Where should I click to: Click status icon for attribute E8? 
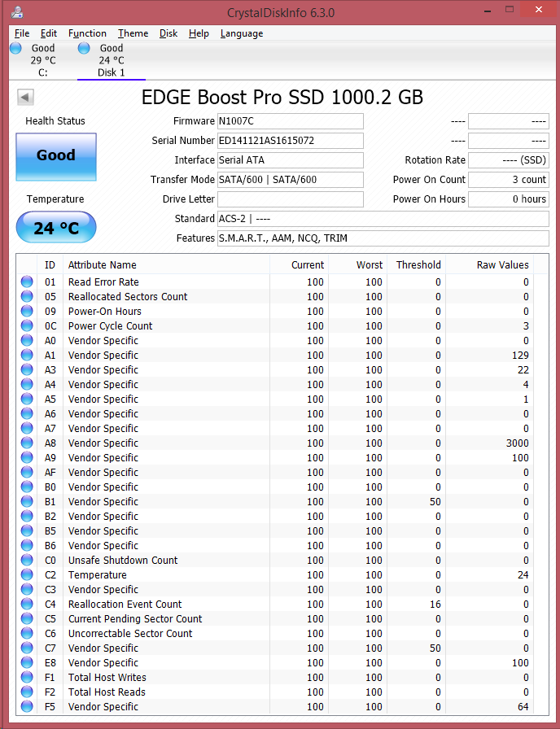pos(27,662)
